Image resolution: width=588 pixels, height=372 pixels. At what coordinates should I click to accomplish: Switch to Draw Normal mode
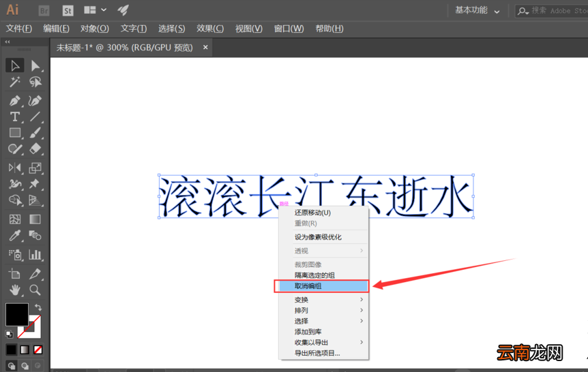click(12, 366)
